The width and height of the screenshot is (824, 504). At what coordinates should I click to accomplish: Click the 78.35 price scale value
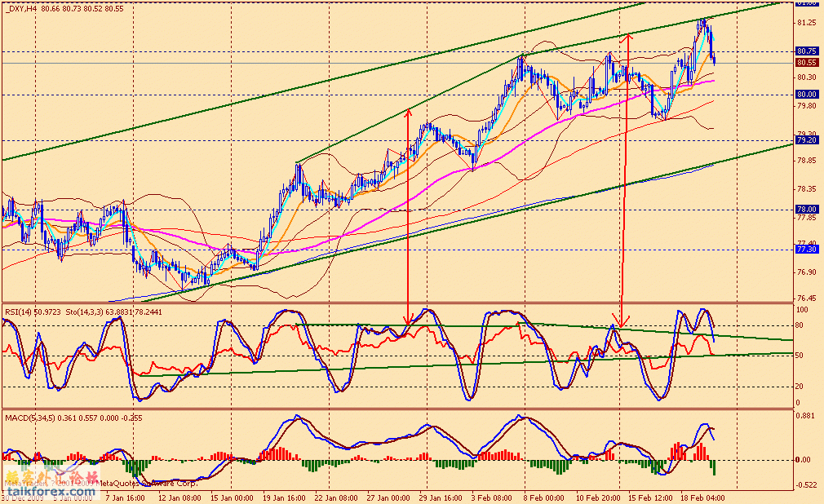pos(807,189)
